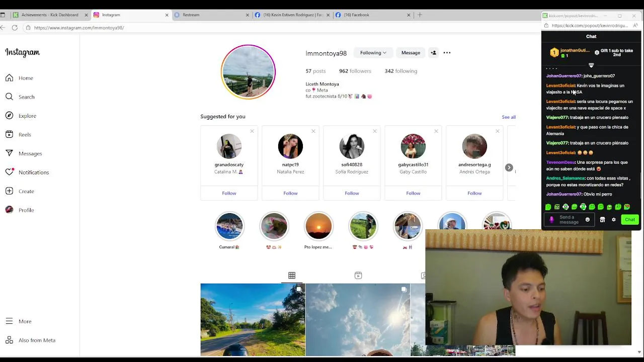
Task: Open Messages in the Instagram sidebar
Action: pyautogui.click(x=24, y=153)
